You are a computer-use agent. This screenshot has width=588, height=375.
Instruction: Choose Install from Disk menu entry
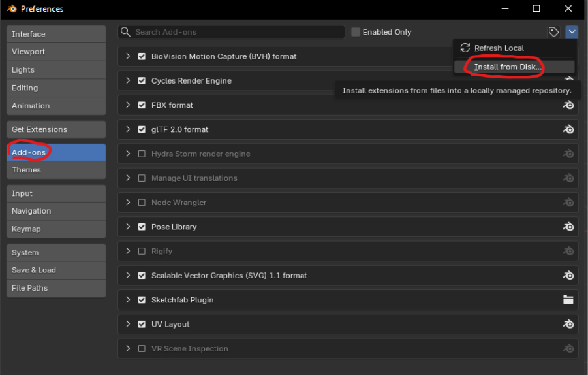click(x=514, y=67)
